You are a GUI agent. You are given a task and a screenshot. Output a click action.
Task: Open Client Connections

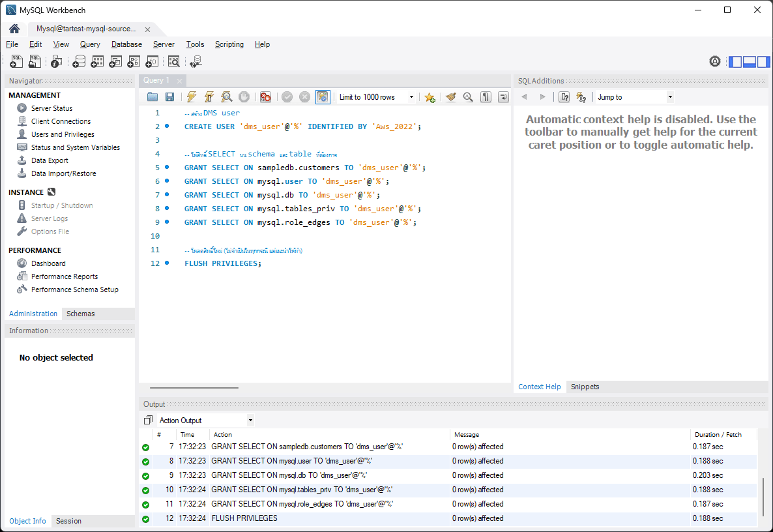click(x=61, y=121)
